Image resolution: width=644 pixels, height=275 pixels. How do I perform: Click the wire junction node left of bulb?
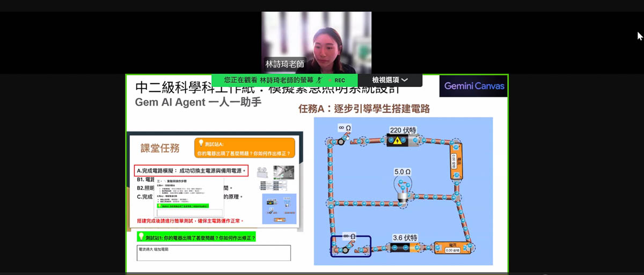[x=330, y=202]
